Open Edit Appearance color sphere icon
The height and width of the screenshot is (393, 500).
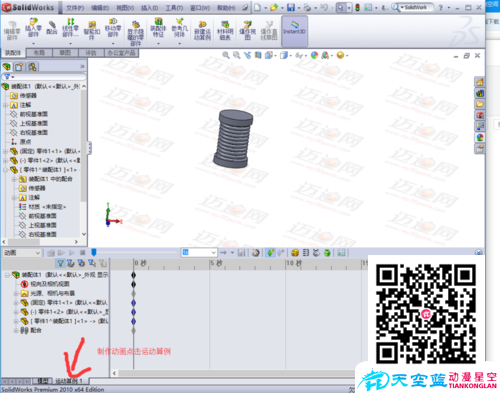click(x=314, y=55)
